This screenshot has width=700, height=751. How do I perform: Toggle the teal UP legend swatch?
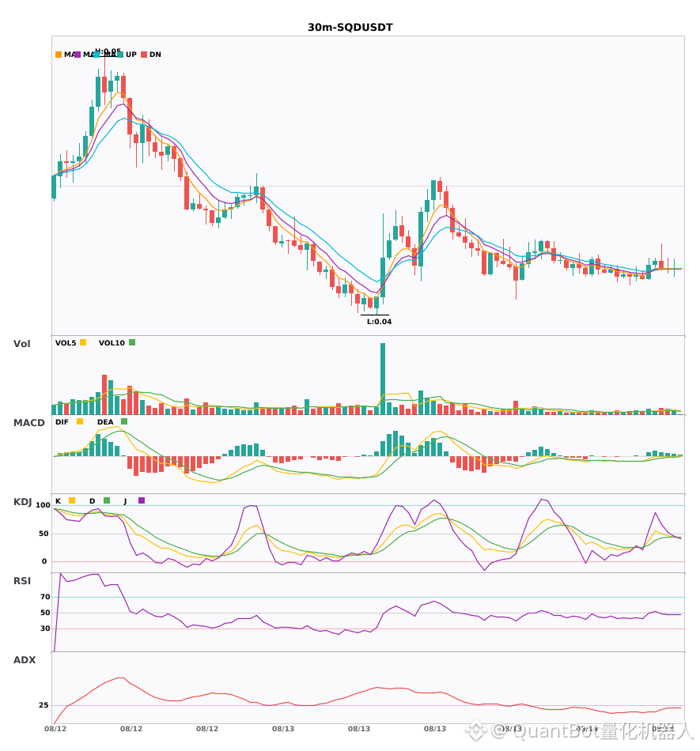120,55
